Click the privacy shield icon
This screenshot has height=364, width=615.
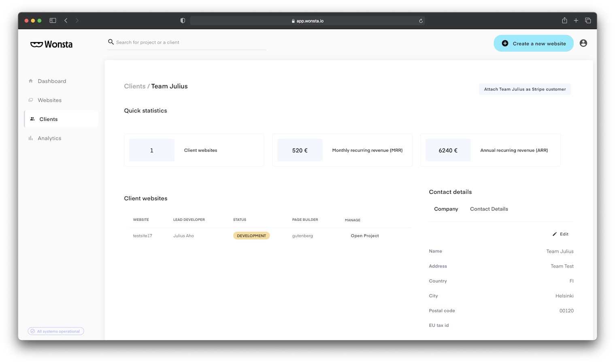183,21
